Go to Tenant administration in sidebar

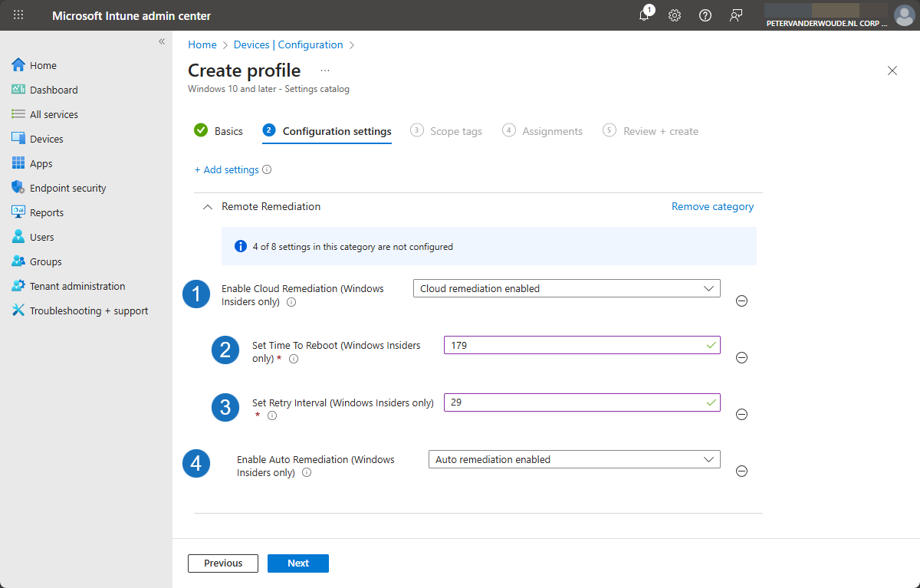[77, 286]
